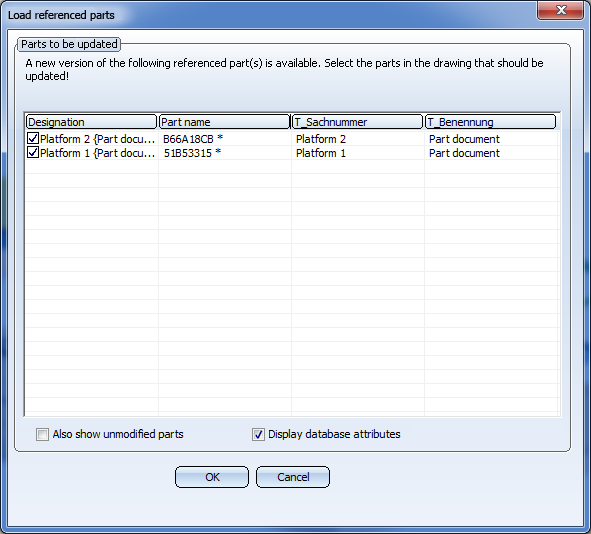Click the Platform 2 Sachnummer cell

(321, 139)
